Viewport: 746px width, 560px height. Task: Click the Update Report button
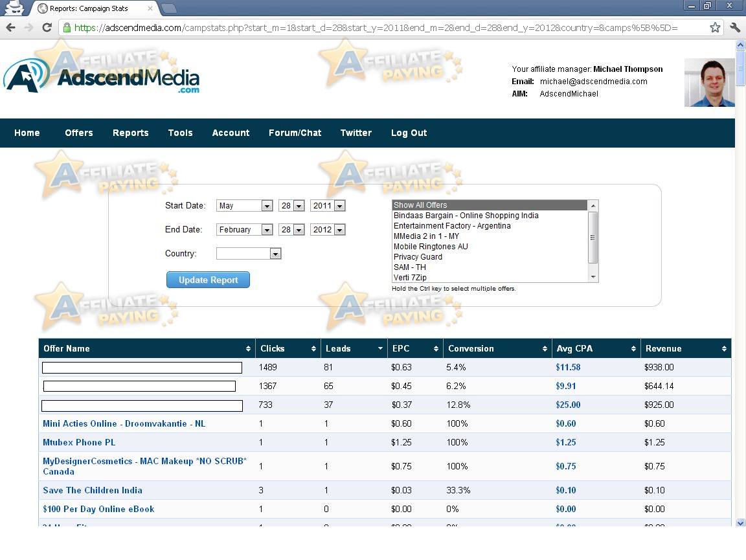[x=208, y=280]
